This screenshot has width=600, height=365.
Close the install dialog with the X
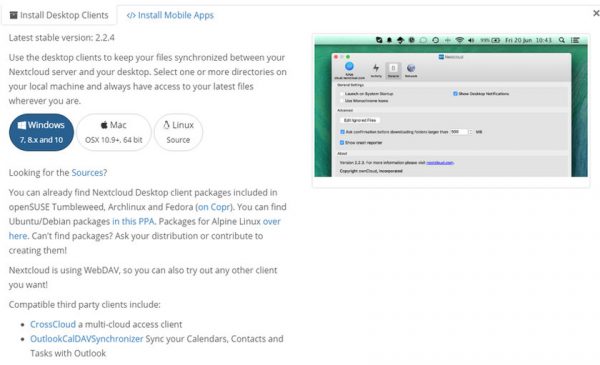[x=596, y=13]
